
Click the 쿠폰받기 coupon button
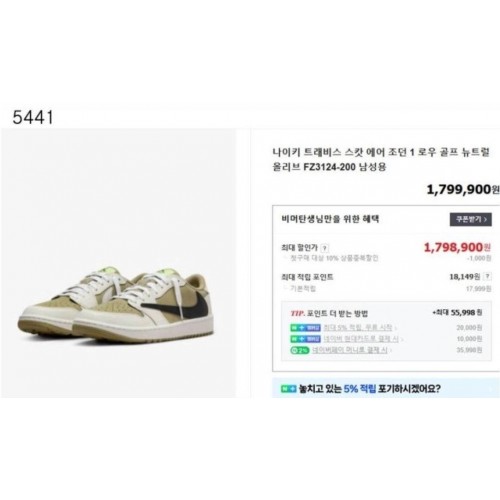tap(470, 219)
